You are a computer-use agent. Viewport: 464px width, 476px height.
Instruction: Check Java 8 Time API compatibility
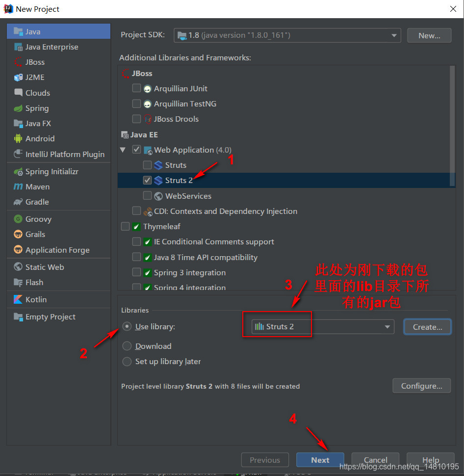136,257
